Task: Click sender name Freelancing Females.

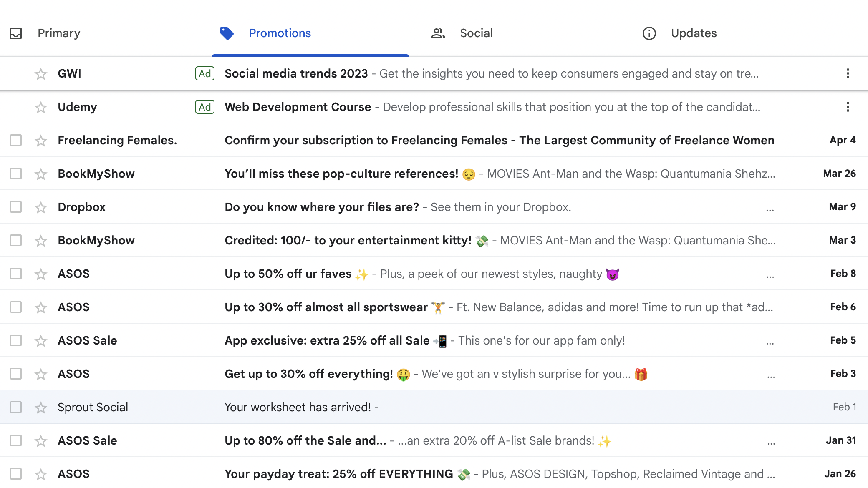Action: [117, 140]
